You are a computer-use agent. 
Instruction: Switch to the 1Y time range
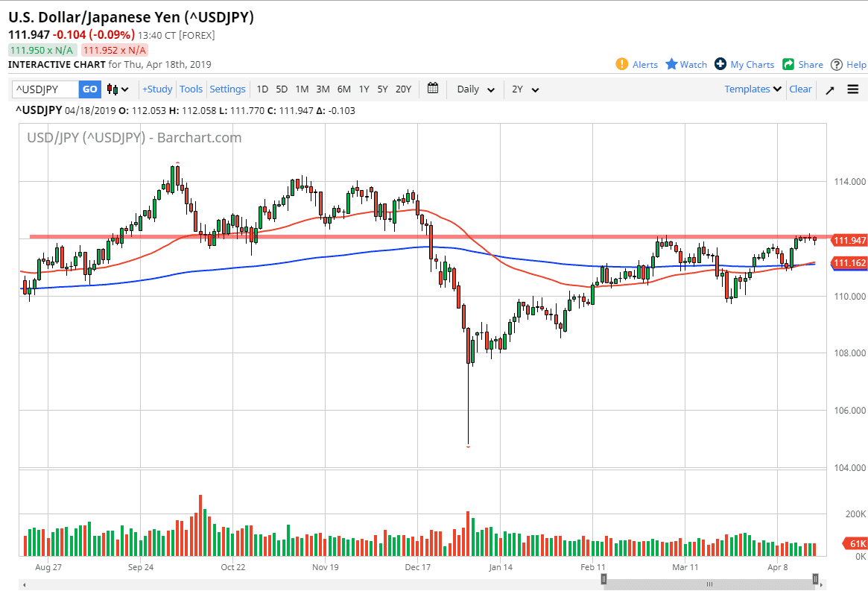click(x=364, y=89)
